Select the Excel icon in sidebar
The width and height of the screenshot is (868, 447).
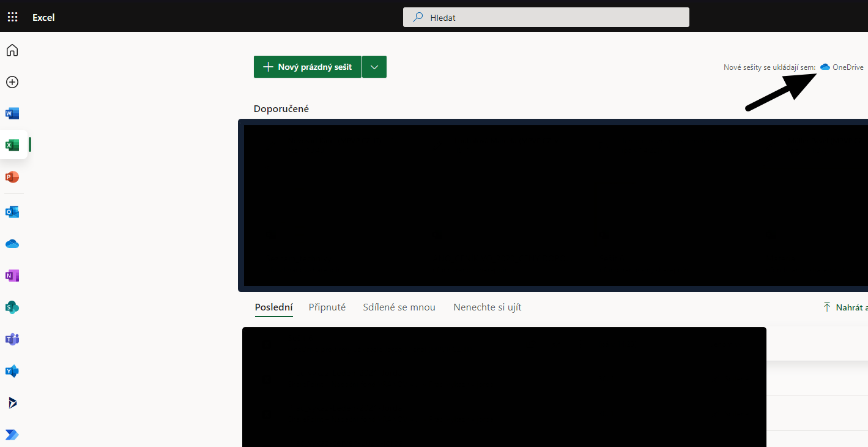(12, 145)
